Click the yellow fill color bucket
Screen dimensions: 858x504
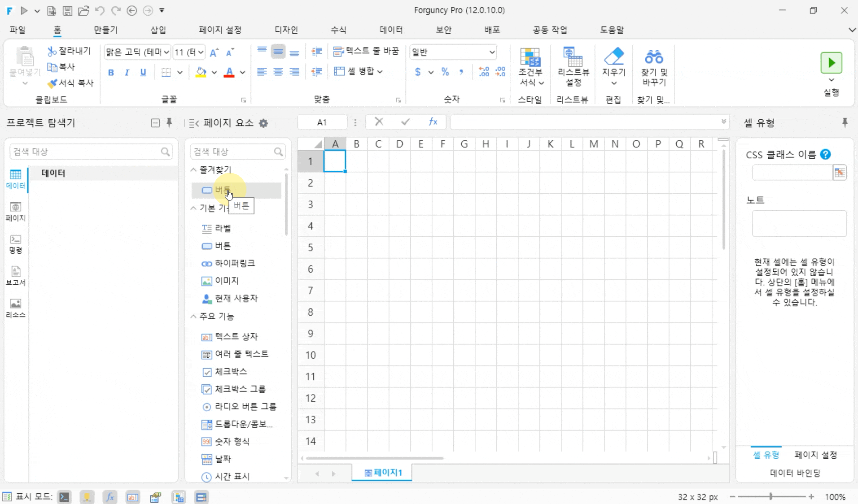pos(201,72)
